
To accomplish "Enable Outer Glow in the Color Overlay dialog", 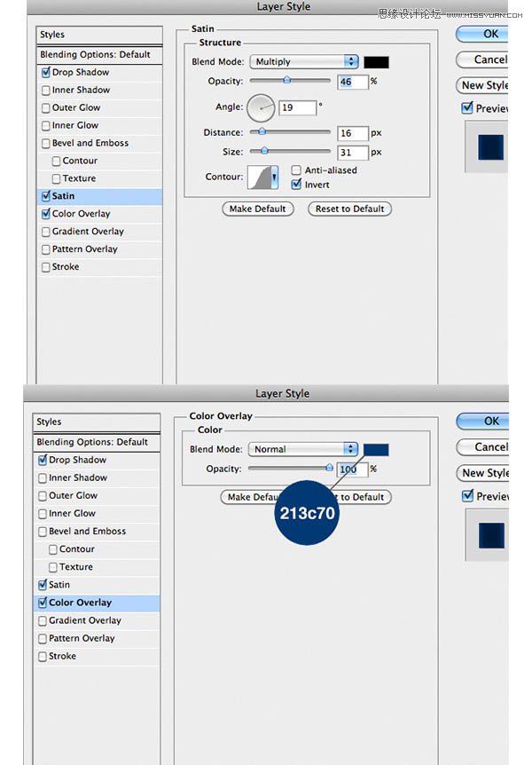I will [43, 496].
